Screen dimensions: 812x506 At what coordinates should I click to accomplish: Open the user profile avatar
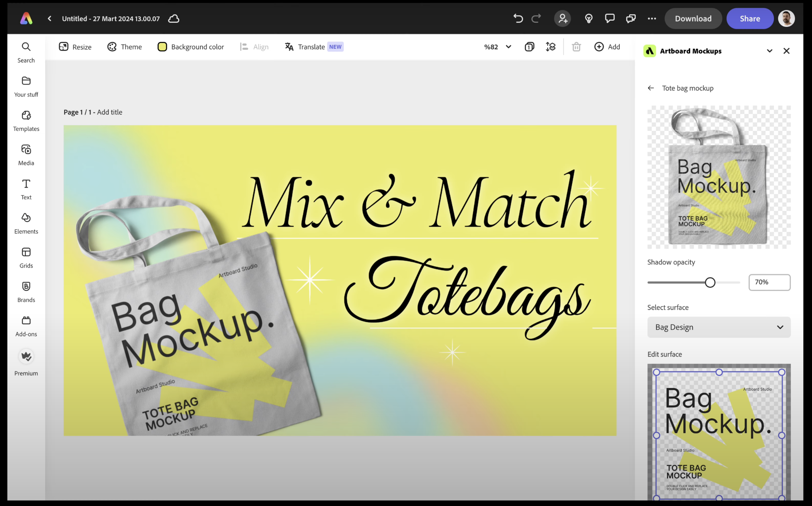click(786, 19)
